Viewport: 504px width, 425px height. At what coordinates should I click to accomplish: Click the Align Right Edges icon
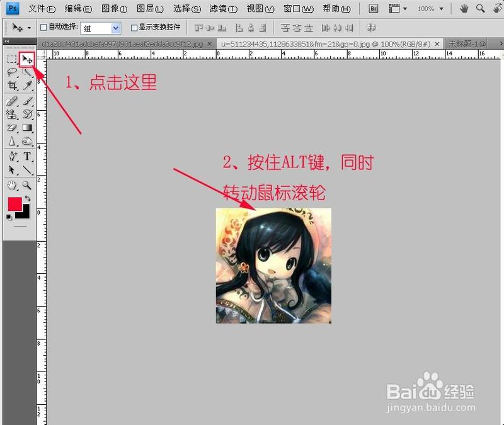click(263, 28)
